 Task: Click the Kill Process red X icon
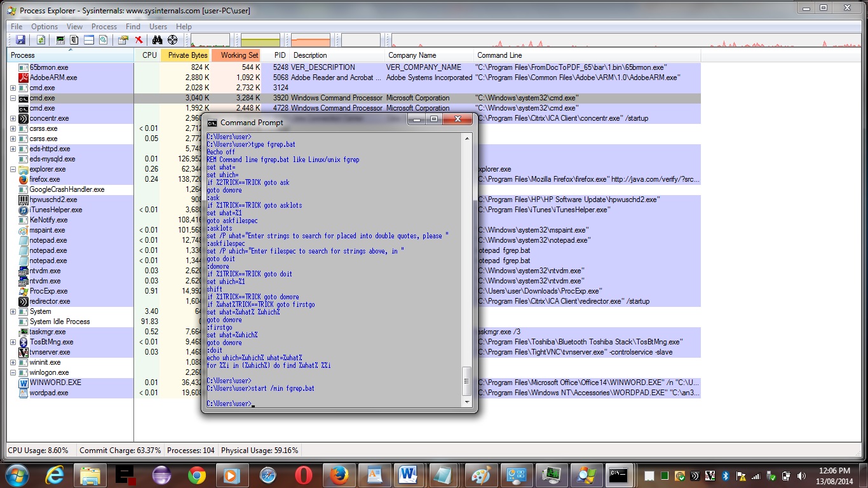pyautogui.click(x=139, y=40)
